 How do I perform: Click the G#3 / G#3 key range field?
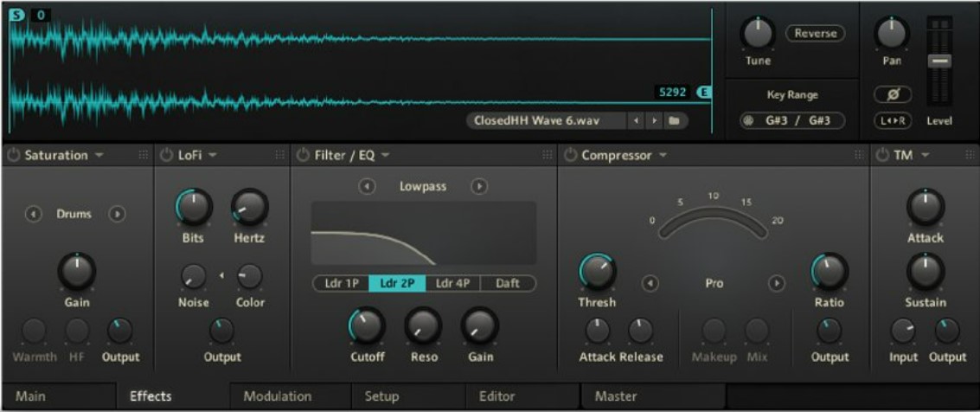pyautogui.click(x=792, y=121)
